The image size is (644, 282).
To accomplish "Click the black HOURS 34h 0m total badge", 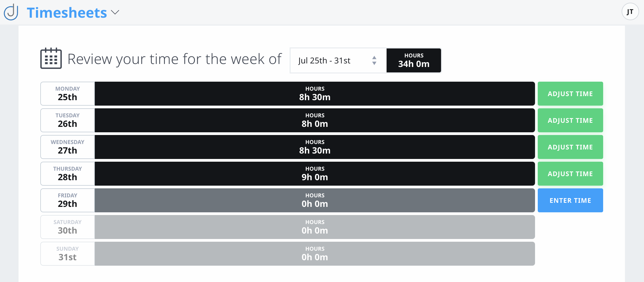I will tap(413, 60).
